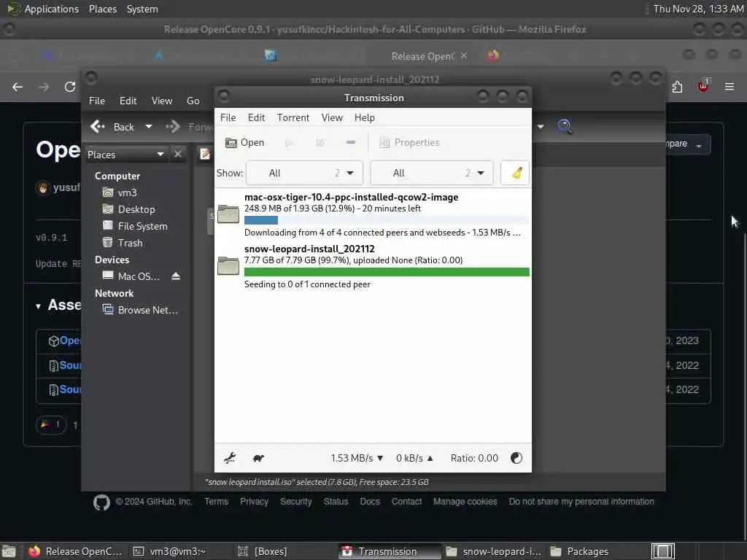Screen dimensions: 747x560
Task: Open file manager's File menu
Action: [97, 101]
